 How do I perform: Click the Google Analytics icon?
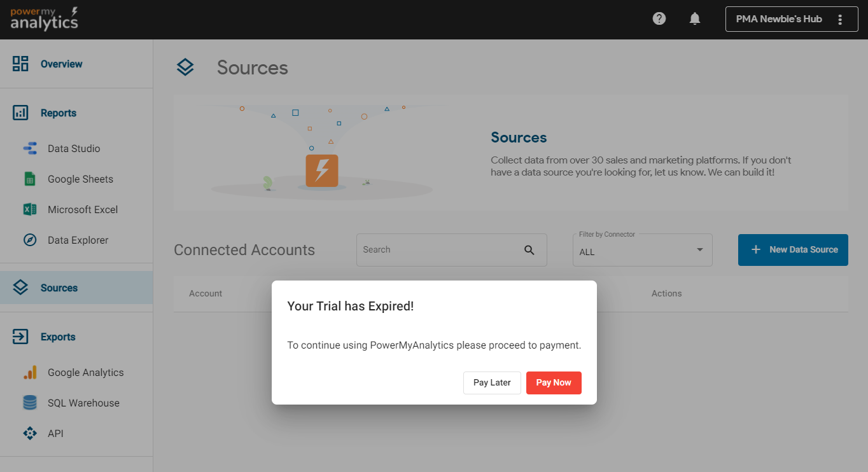(x=30, y=373)
